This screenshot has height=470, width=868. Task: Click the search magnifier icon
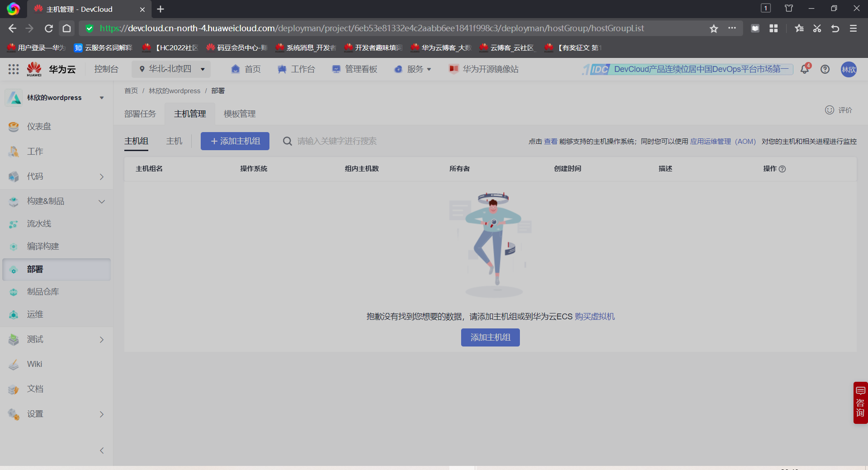287,141
